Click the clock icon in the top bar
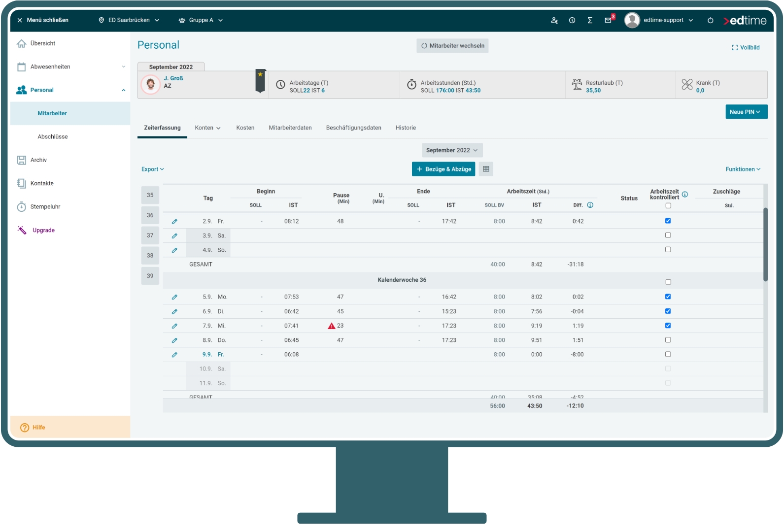This screenshot has width=784, height=532. pos(572,20)
